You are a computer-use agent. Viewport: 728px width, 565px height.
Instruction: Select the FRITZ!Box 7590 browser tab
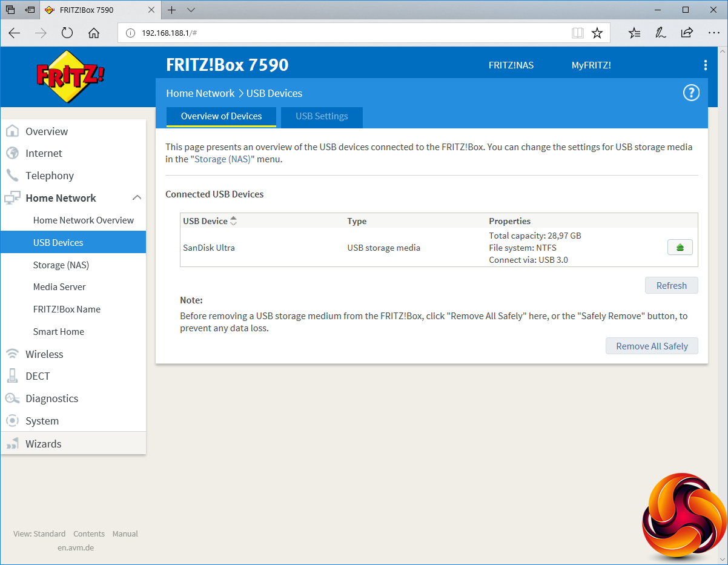pos(100,10)
